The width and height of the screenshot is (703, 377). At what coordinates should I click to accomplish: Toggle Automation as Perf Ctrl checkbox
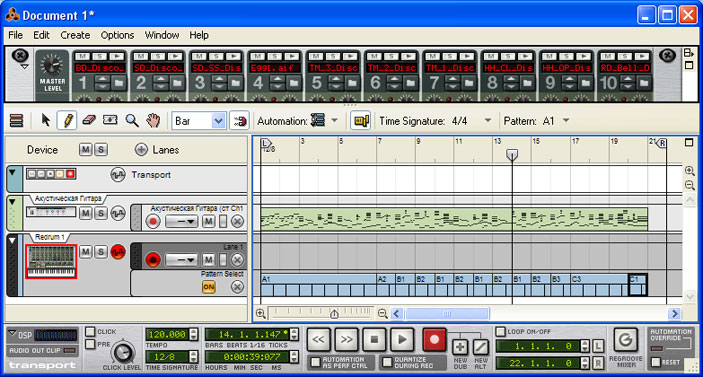click(316, 362)
